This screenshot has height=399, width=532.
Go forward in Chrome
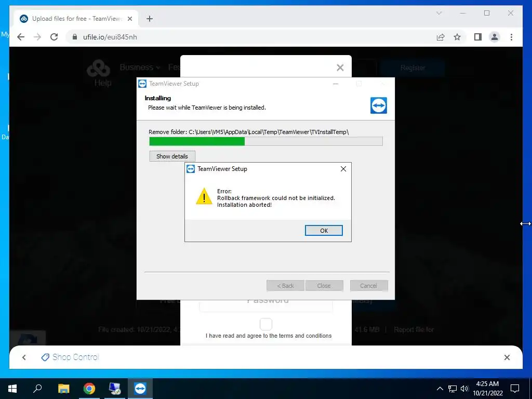point(37,37)
